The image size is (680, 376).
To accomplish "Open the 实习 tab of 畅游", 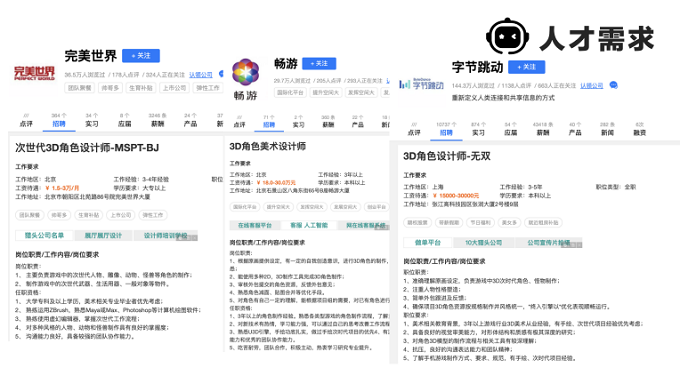I will click(298, 122).
